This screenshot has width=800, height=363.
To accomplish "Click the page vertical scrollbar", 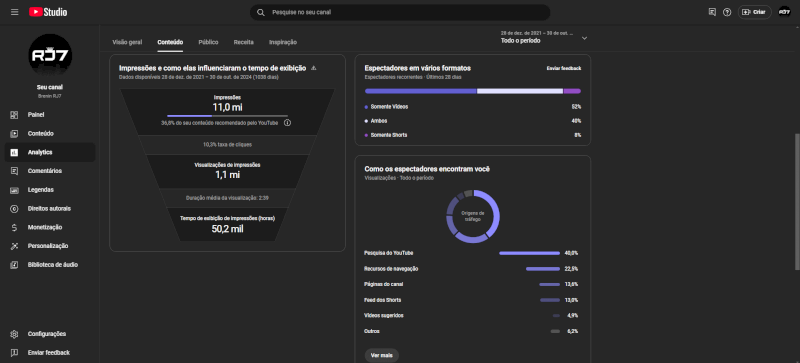I will click(x=797, y=201).
